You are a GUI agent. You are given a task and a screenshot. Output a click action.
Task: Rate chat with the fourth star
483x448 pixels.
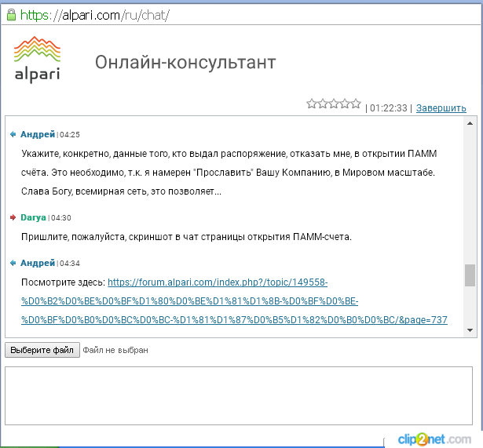(x=345, y=104)
